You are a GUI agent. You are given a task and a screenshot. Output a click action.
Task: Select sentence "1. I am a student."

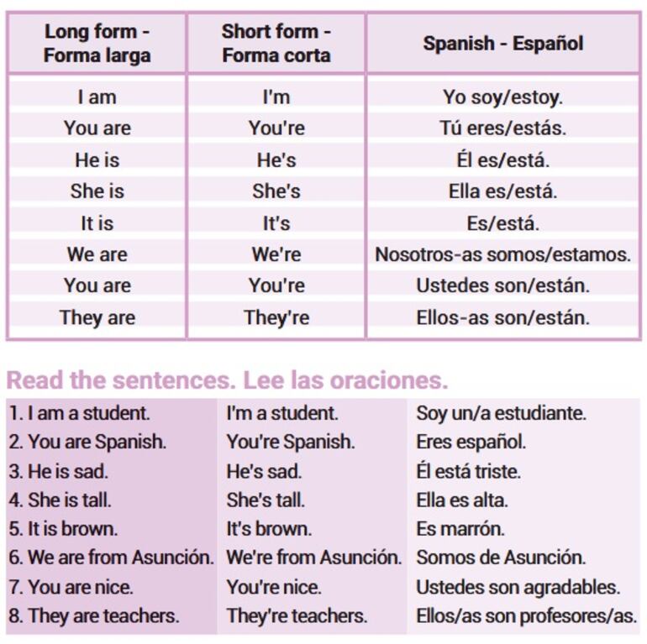pos(80,413)
